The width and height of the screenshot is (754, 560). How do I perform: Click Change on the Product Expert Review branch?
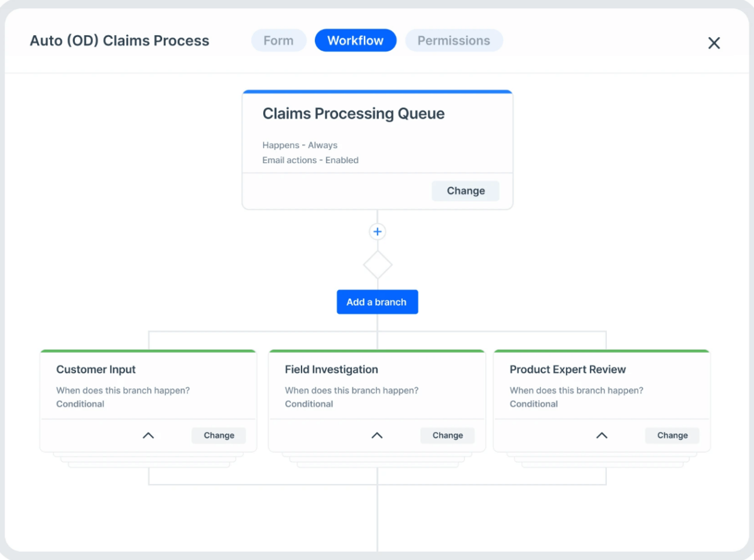[x=672, y=435]
